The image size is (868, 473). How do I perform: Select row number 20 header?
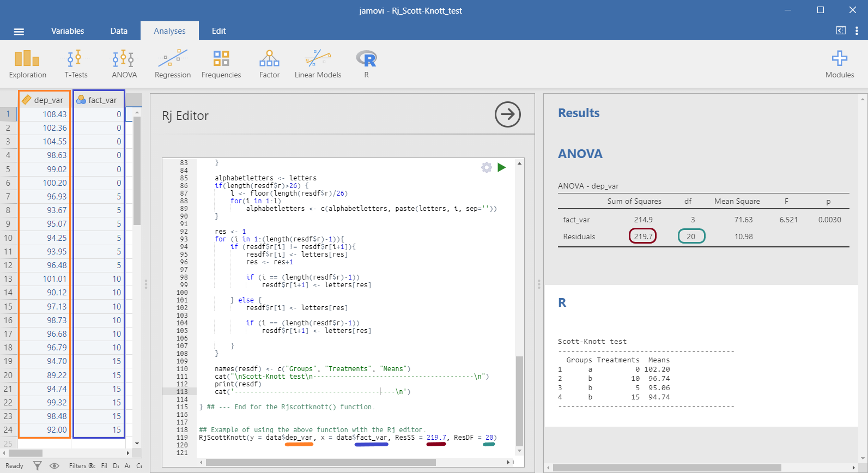[8, 375]
